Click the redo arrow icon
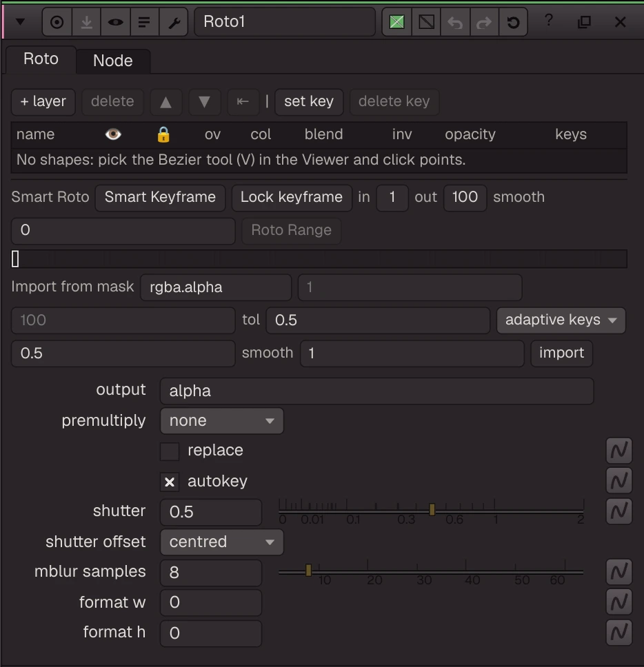 point(484,22)
